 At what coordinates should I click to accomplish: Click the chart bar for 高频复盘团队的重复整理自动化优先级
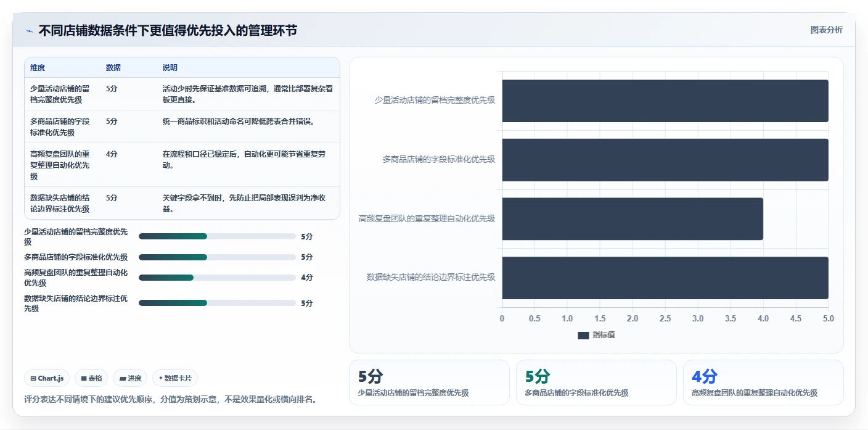[x=633, y=218]
